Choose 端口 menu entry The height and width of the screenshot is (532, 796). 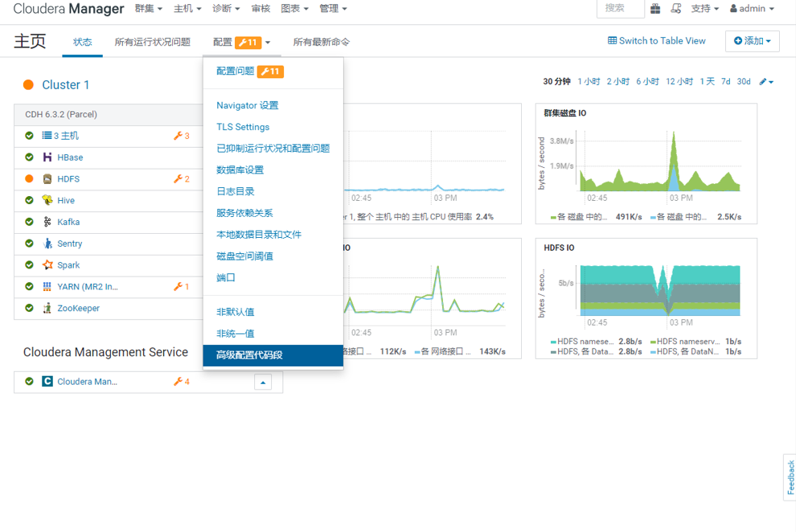pyautogui.click(x=225, y=277)
